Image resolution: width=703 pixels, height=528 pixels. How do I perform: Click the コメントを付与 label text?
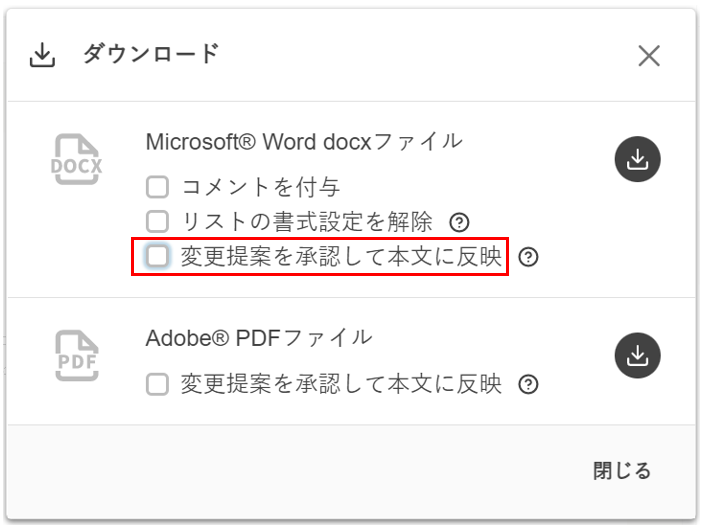click(x=260, y=187)
